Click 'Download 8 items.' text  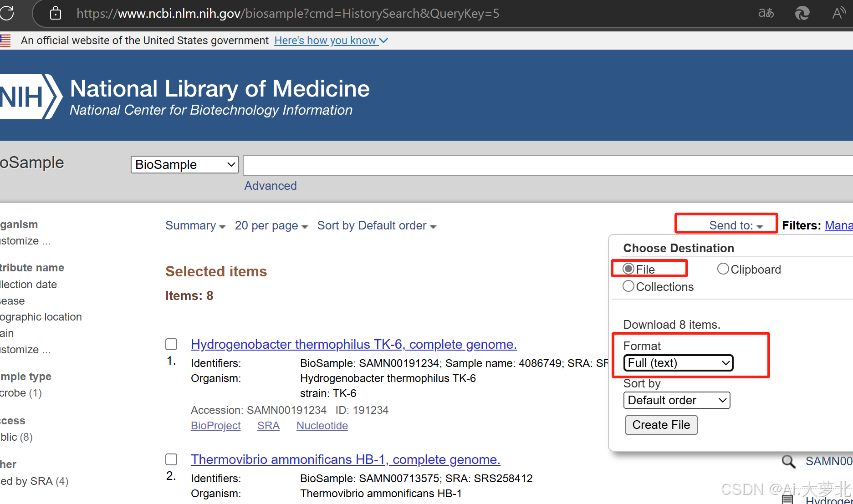[672, 325]
